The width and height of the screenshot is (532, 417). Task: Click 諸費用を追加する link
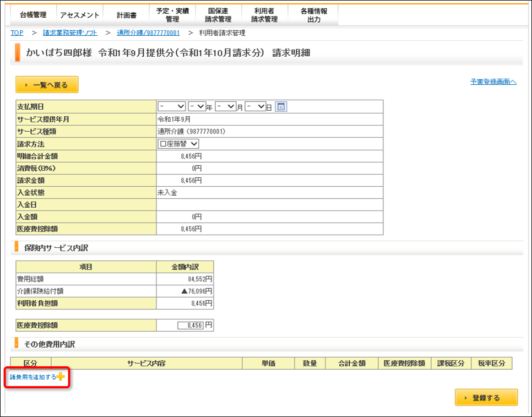click(33, 377)
